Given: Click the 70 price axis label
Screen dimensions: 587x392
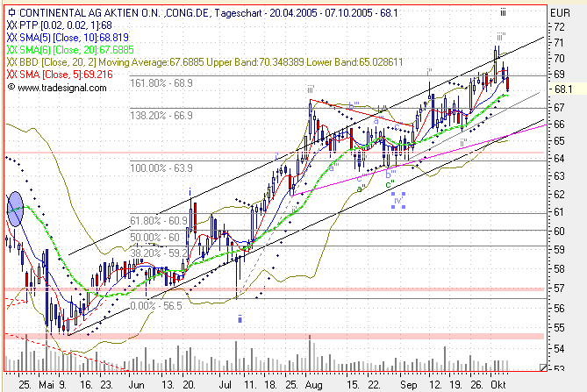Looking at the screenshot, I should coord(559,59).
